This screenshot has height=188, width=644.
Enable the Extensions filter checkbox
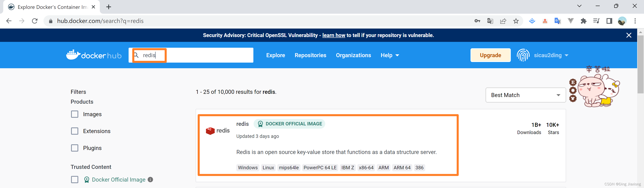74,131
